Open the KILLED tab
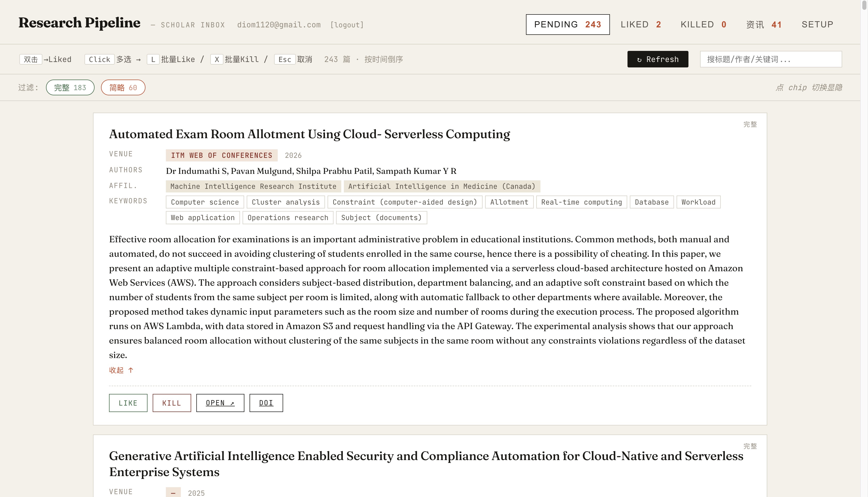Image resolution: width=868 pixels, height=497 pixels. (703, 24)
